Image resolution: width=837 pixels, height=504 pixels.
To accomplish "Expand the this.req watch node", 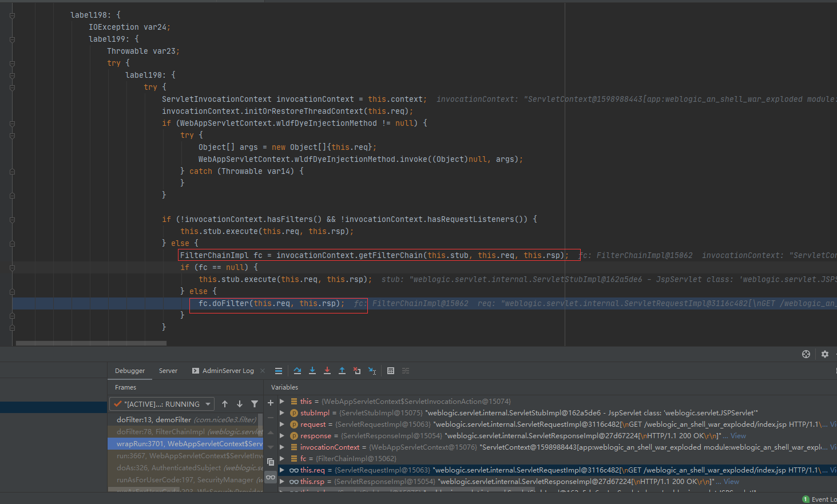I will pos(282,470).
